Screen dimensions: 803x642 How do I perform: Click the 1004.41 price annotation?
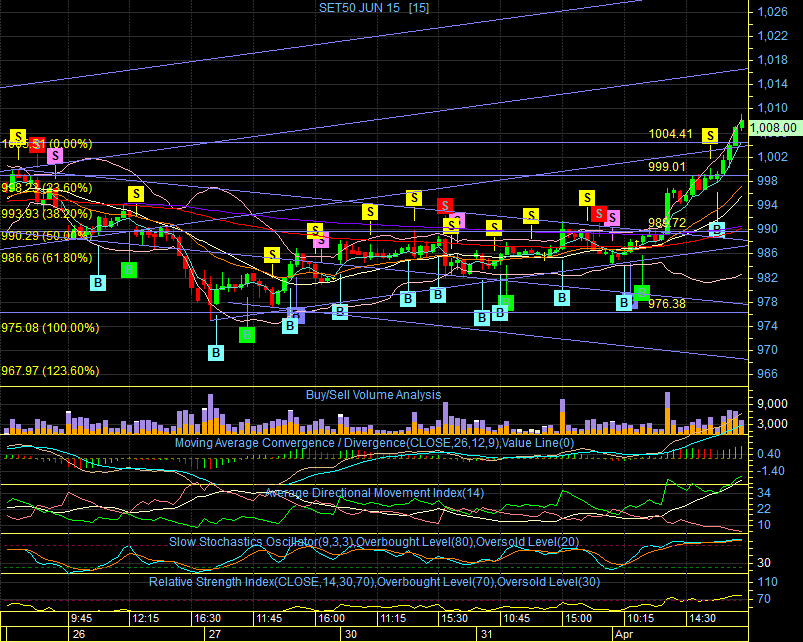(x=670, y=134)
